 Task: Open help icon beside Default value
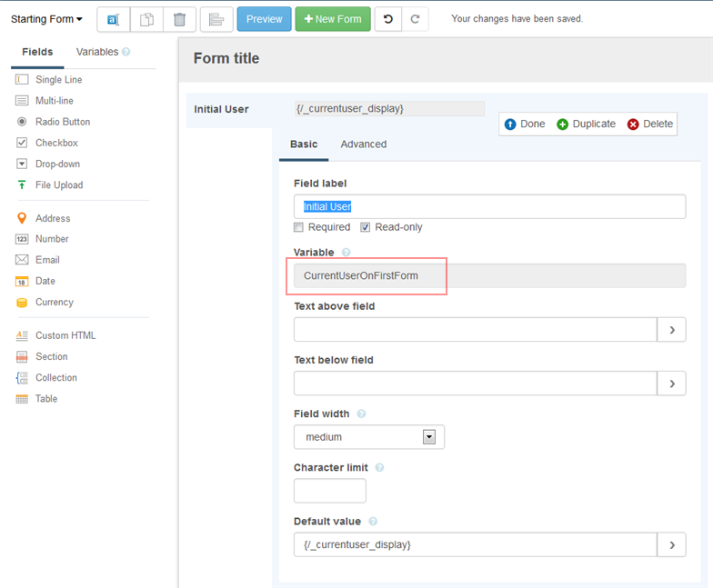[373, 522]
